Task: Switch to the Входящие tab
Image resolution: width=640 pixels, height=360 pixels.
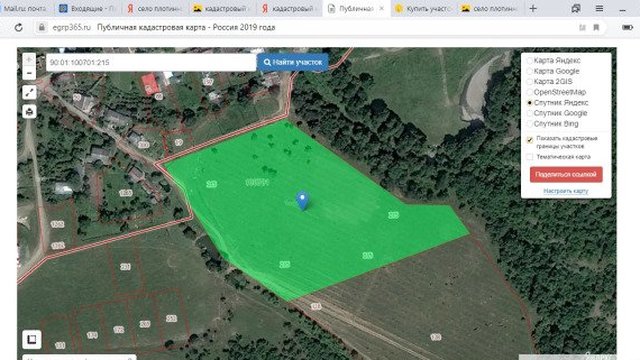Action: pos(87,8)
